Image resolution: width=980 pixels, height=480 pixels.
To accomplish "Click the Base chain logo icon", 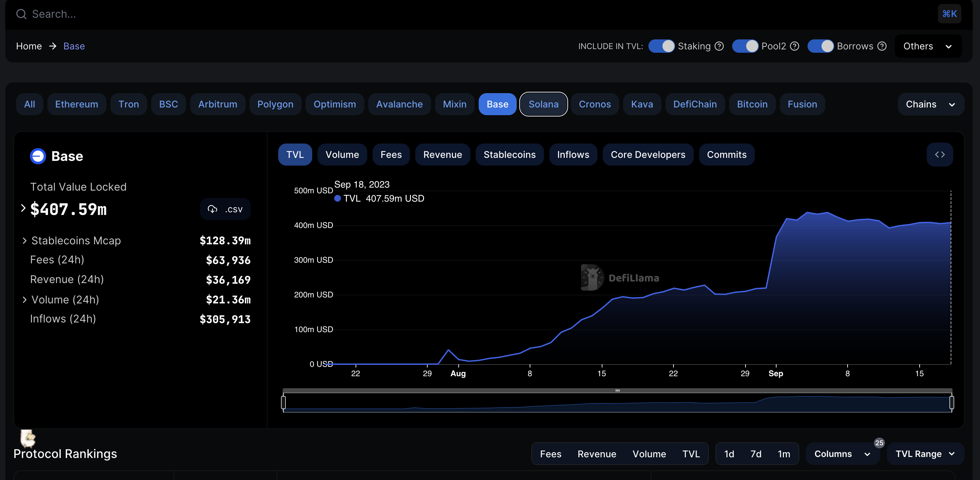I will pyautogui.click(x=38, y=156).
